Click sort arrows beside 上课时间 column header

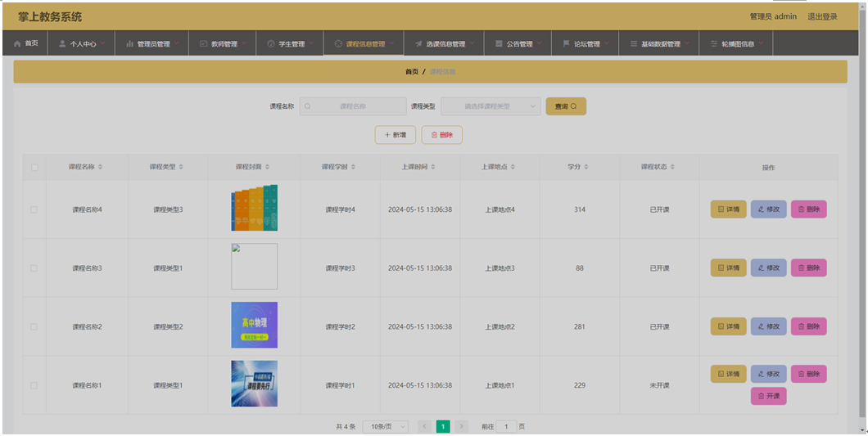pos(433,167)
